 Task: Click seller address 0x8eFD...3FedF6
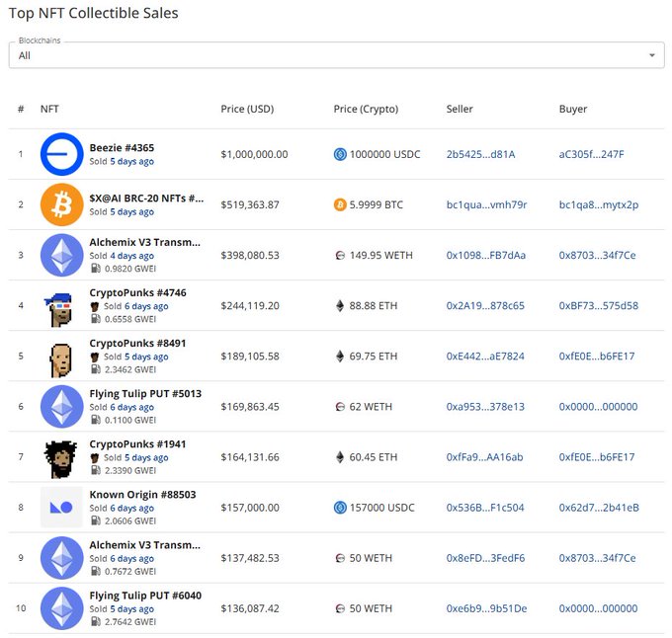[485, 558]
